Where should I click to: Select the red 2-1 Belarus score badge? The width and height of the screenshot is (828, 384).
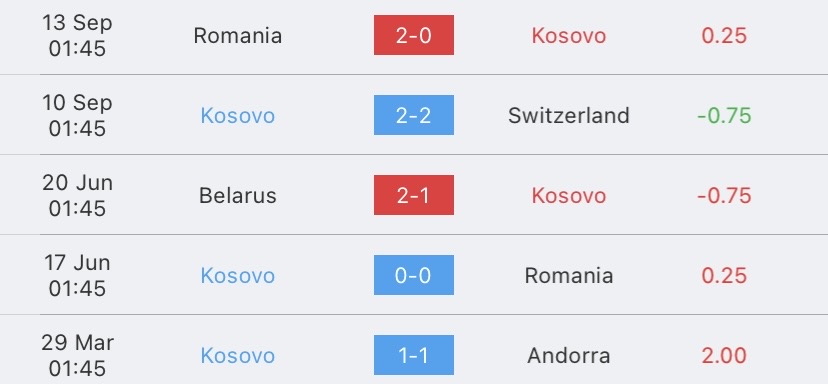413,195
